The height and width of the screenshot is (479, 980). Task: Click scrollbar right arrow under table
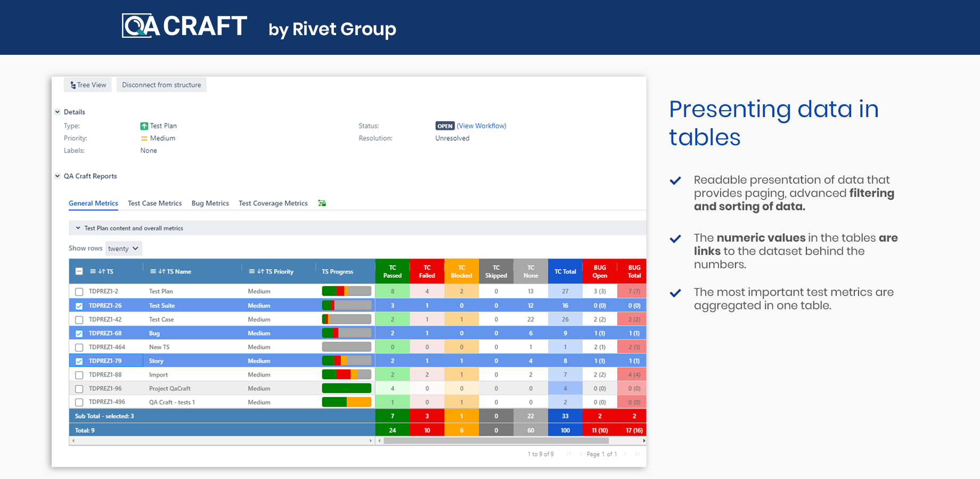click(644, 441)
